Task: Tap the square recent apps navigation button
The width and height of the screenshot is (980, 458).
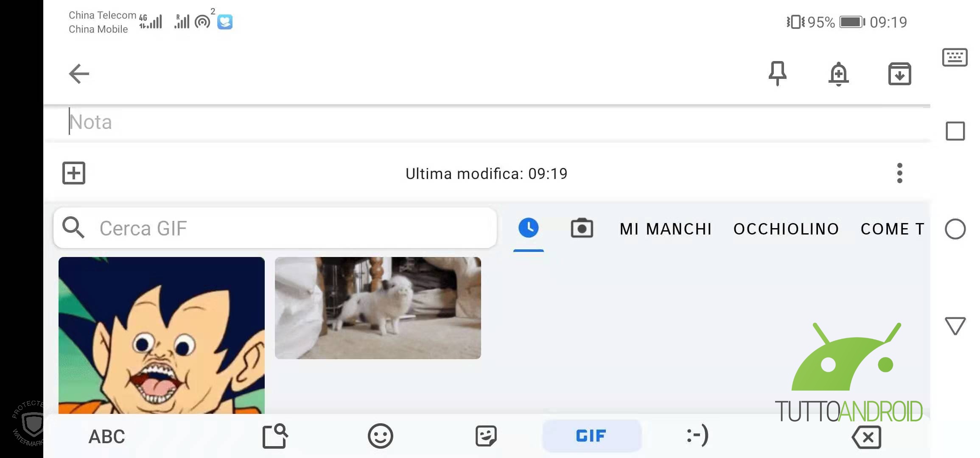Action: tap(955, 131)
